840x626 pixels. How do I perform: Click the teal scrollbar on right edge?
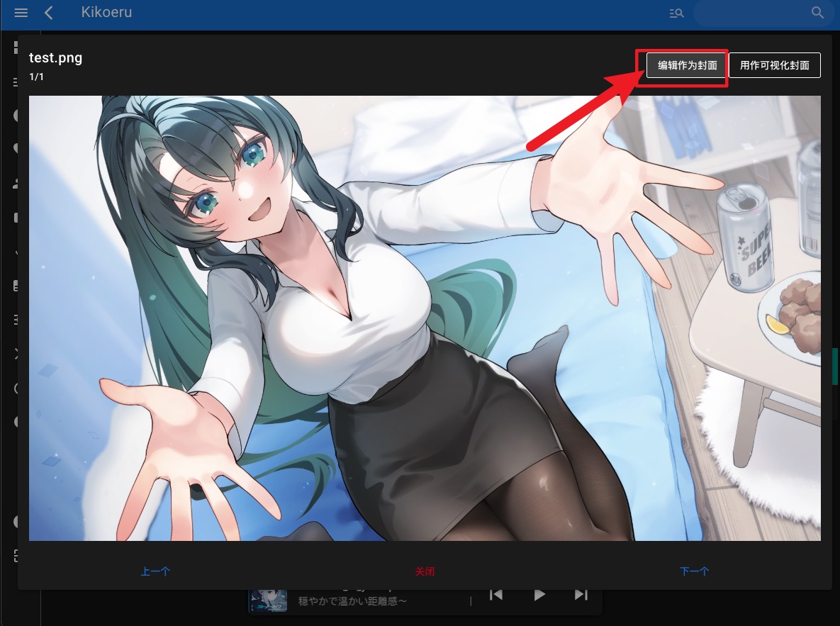pos(836,366)
